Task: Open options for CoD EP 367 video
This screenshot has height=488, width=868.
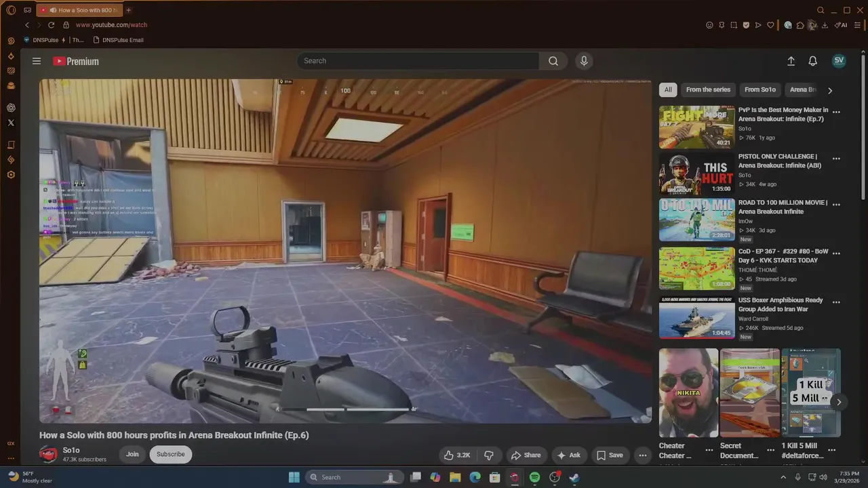Action: [836, 253]
